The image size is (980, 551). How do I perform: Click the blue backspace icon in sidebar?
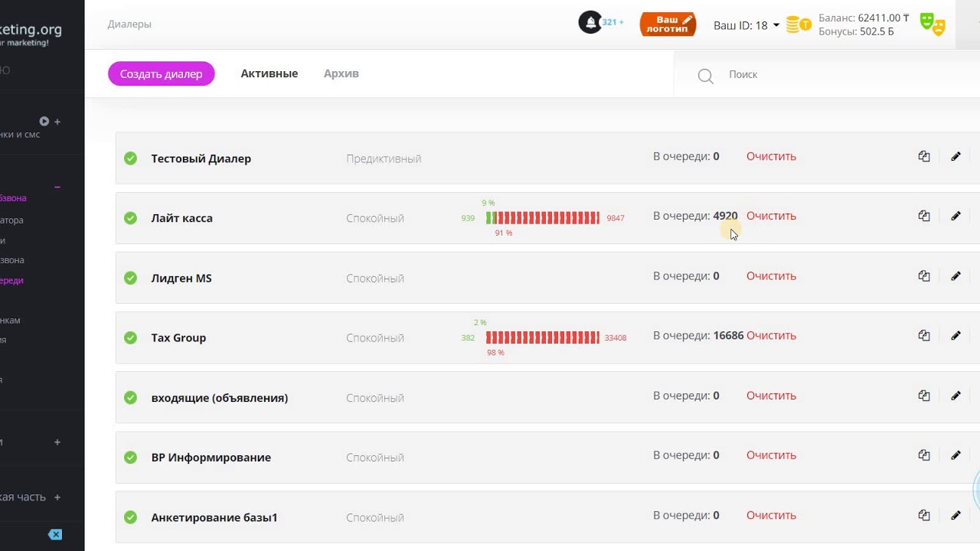(x=55, y=534)
